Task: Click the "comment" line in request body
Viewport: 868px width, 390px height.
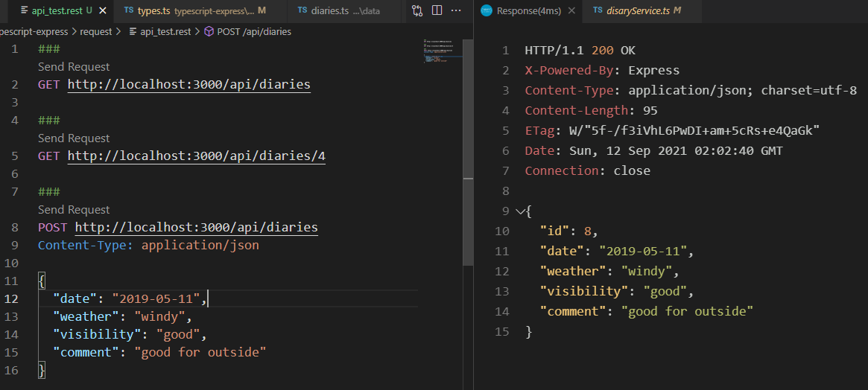Action: click(160, 352)
